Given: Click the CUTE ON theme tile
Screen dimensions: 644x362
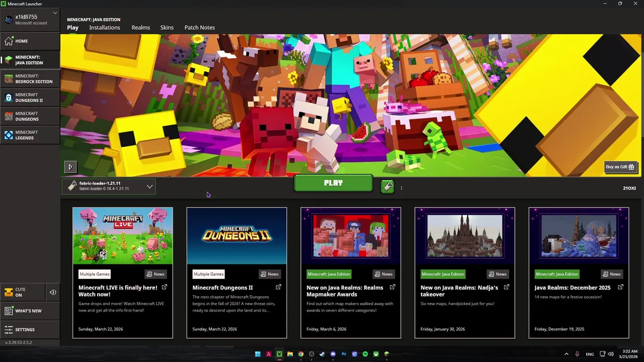Looking at the screenshot, I should 23,292.
